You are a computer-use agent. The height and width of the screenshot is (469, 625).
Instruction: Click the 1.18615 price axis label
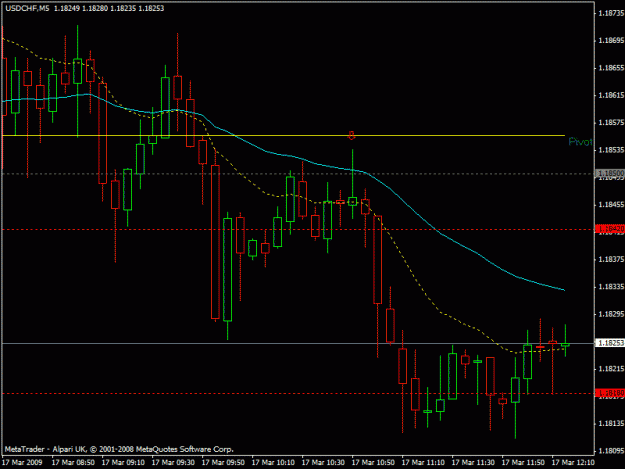click(611, 95)
